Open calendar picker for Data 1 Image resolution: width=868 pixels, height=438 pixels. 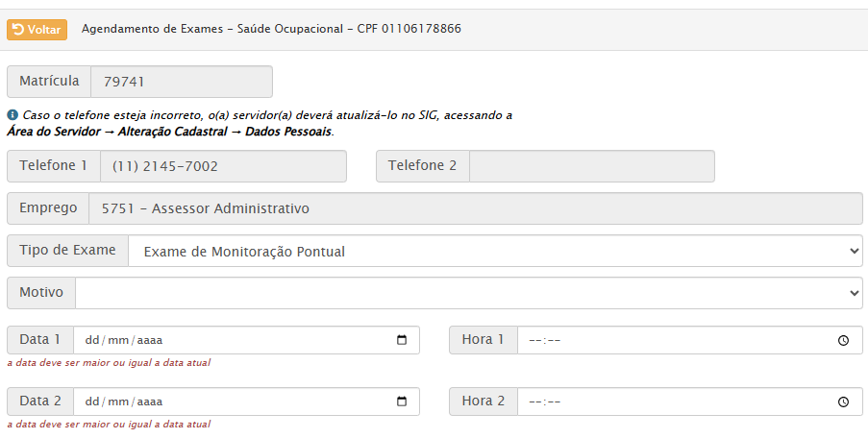point(402,340)
